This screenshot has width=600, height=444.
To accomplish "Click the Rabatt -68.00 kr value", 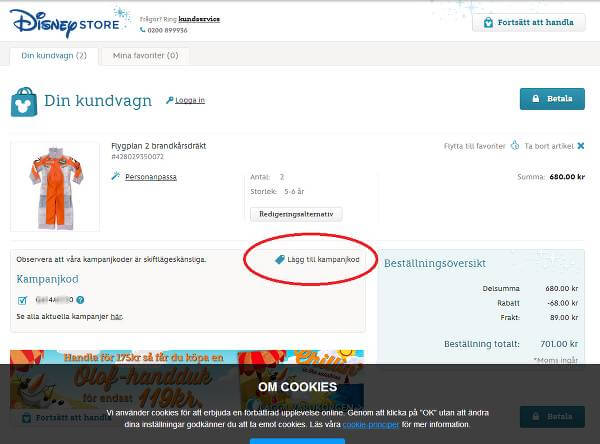I will [562, 303].
